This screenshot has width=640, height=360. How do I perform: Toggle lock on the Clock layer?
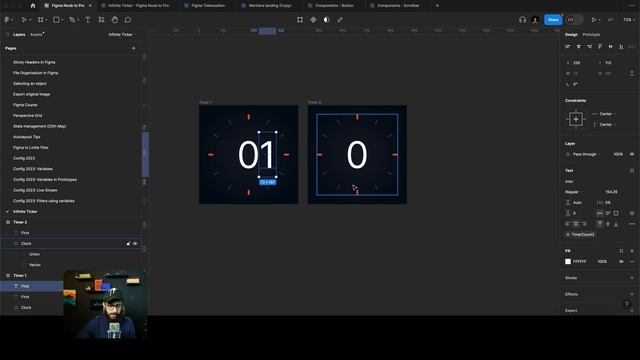point(128,244)
